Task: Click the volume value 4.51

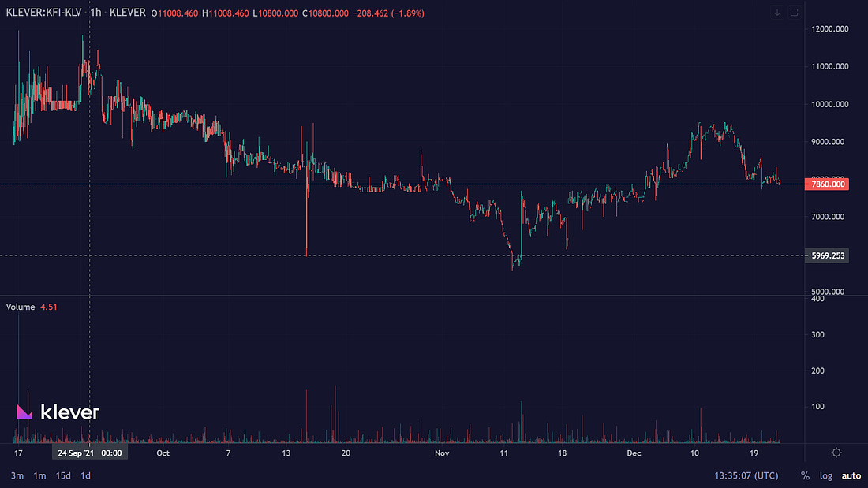Action: [x=49, y=307]
